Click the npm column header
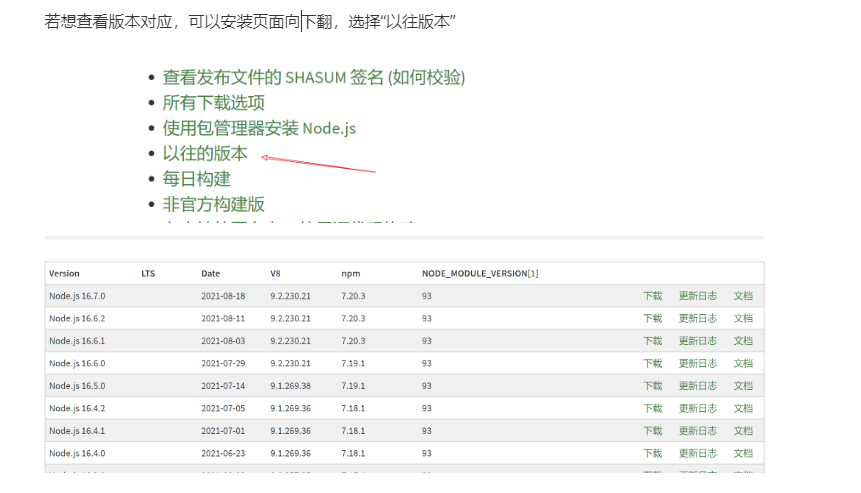 (350, 273)
